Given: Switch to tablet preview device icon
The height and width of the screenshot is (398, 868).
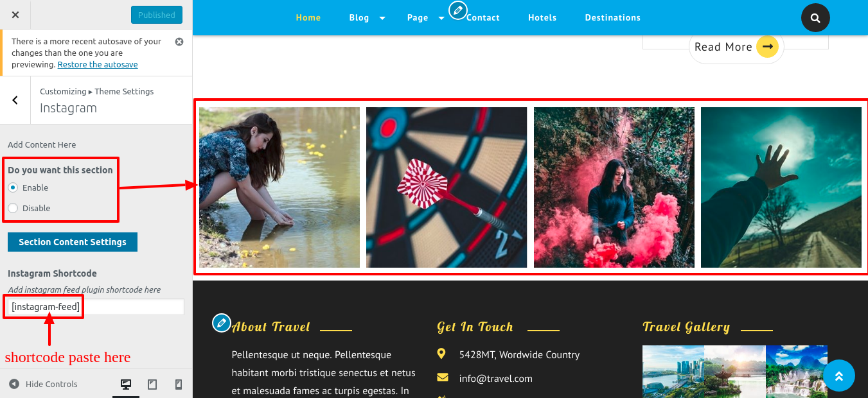Looking at the screenshot, I should (152, 385).
